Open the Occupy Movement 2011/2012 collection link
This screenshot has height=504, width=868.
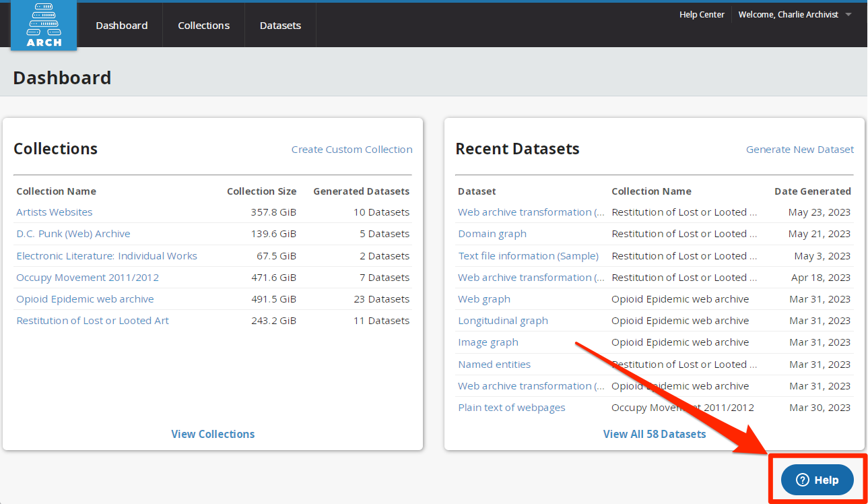pyautogui.click(x=88, y=278)
